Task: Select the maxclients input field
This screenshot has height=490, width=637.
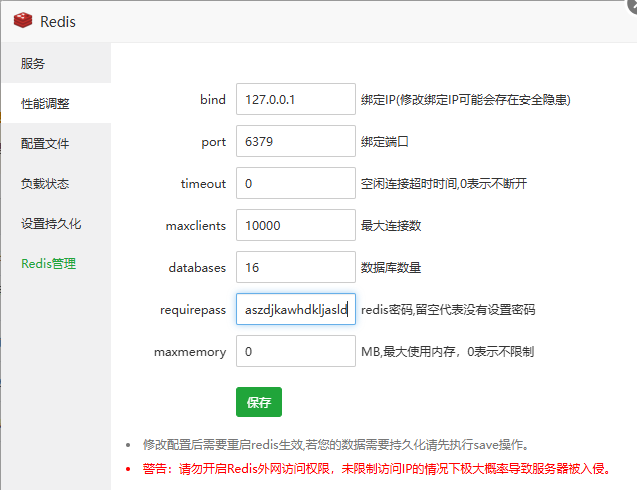Action: (x=296, y=225)
